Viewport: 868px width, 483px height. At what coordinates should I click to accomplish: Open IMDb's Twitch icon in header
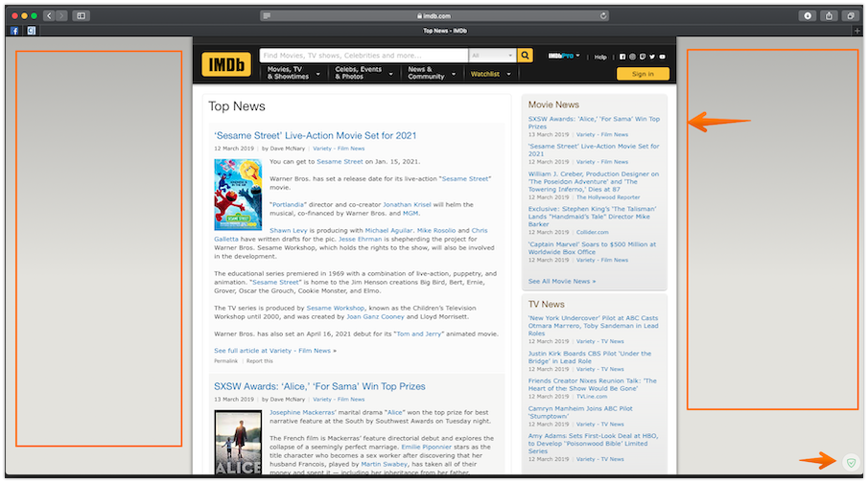(x=643, y=57)
